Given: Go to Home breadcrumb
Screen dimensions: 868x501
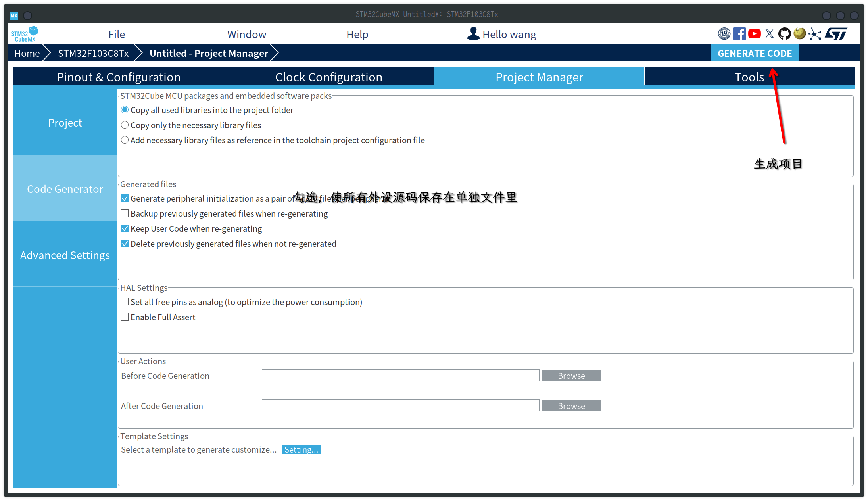Looking at the screenshot, I should click(27, 53).
